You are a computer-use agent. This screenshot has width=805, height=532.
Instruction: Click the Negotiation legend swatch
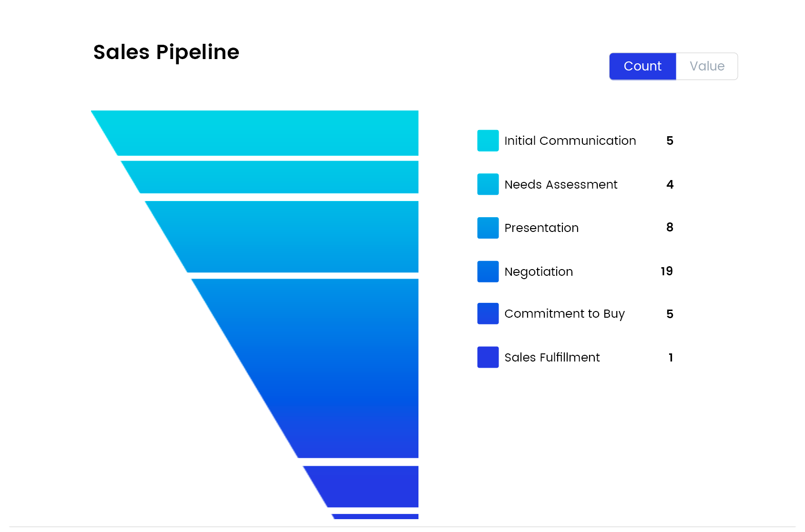pos(487,271)
